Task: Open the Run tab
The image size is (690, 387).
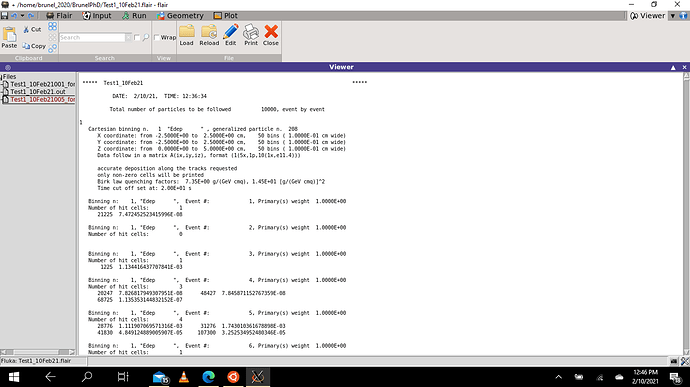Action: (x=134, y=15)
